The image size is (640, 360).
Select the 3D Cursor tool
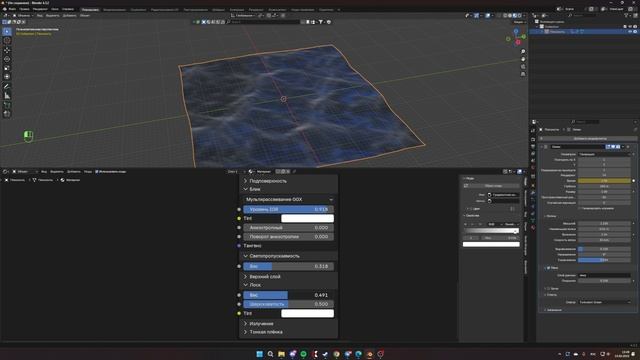[7, 41]
